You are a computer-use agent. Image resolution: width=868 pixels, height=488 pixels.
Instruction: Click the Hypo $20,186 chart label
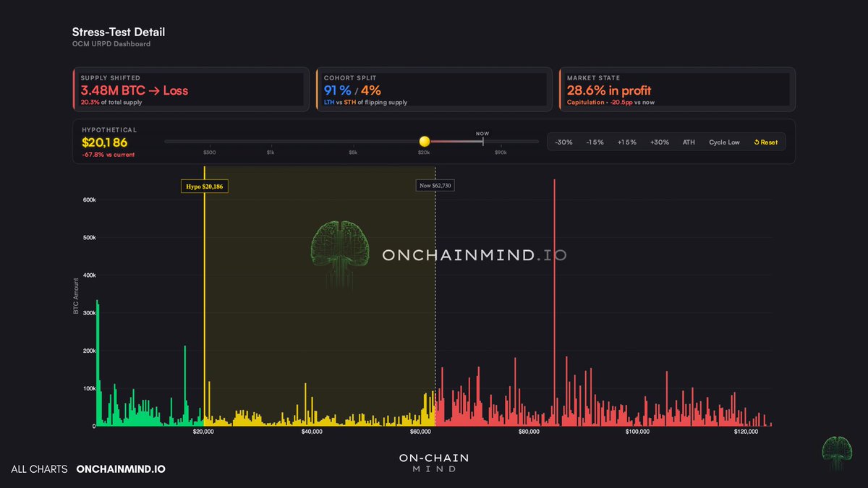click(x=204, y=187)
